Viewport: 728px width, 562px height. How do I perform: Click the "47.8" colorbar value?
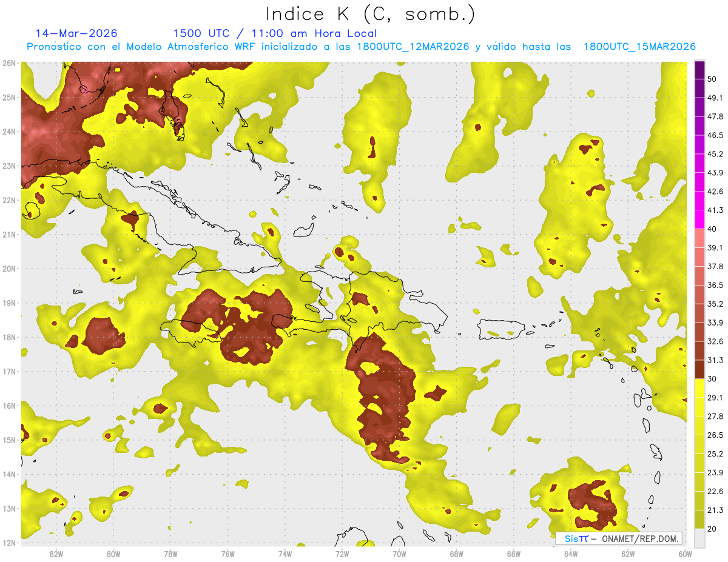pyautogui.click(x=715, y=116)
